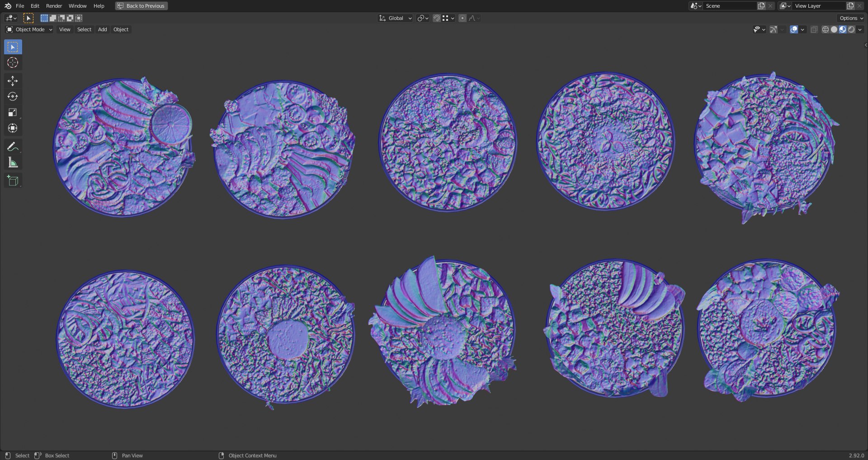Image resolution: width=868 pixels, height=460 pixels.
Task: Click the Blender version number 2.92.0
Action: [x=856, y=455]
